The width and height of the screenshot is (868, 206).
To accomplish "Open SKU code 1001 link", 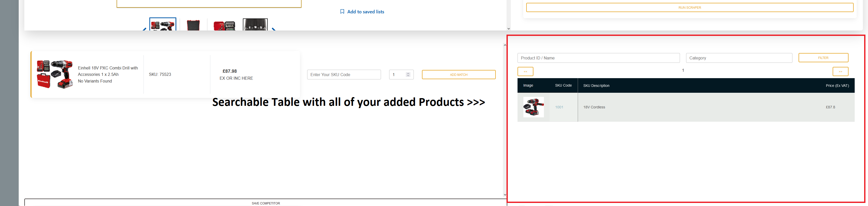I will [x=559, y=107].
